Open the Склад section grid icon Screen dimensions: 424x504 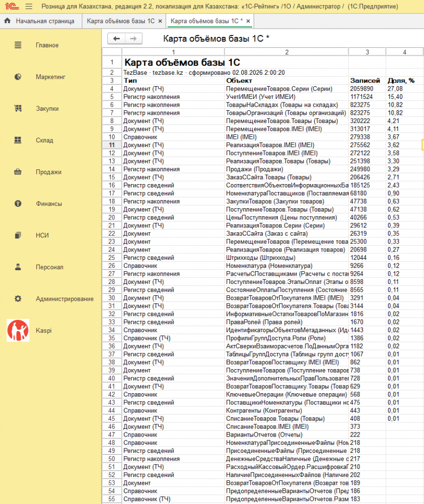18,140
